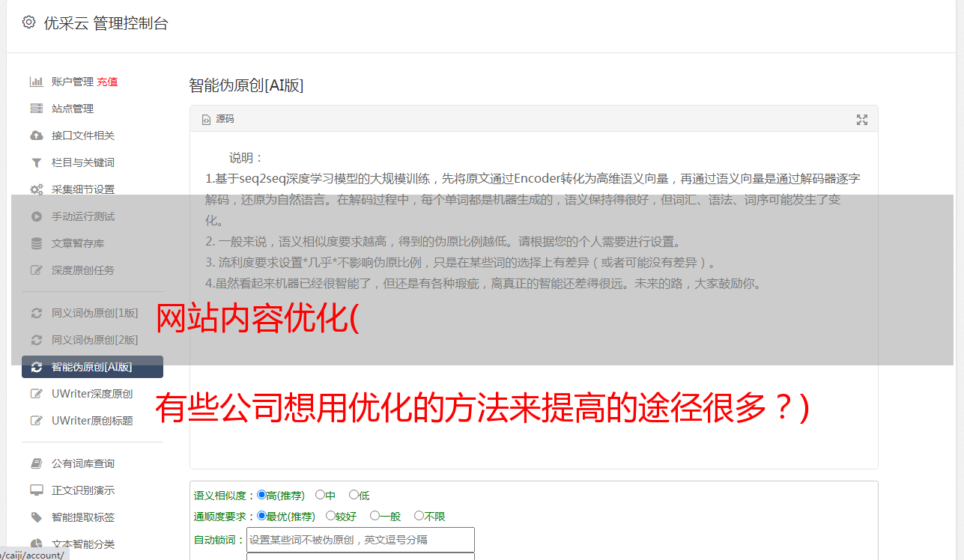
Task: Click the fullscreen expand icon in editor toolbar
Action: coord(862,120)
